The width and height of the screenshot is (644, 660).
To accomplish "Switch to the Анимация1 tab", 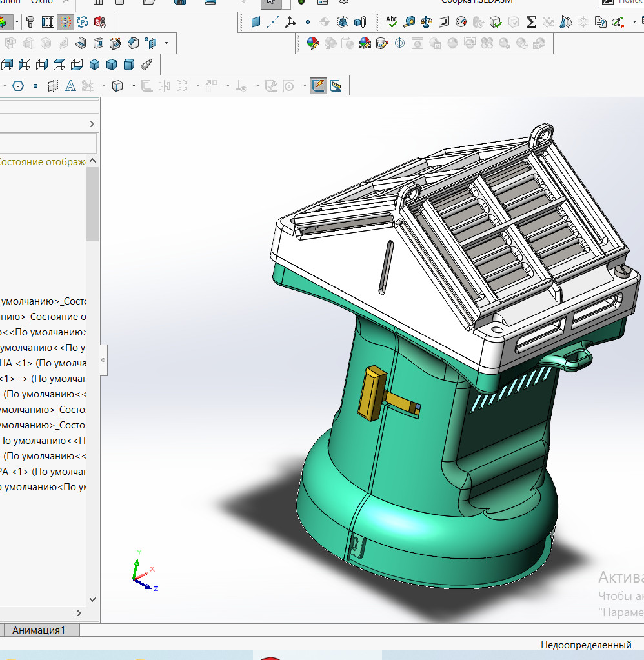I will (x=39, y=630).
